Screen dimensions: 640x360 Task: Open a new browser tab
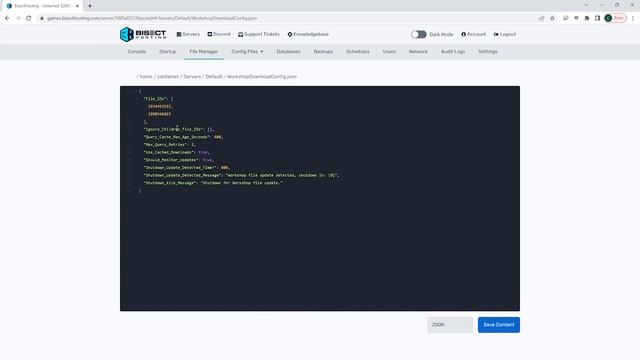tap(90, 6)
